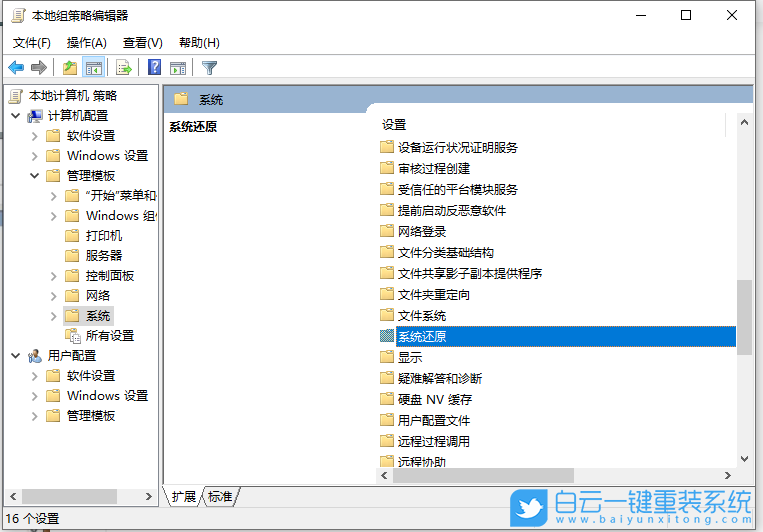This screenshot has height=532, width=763.
Task: Select 显示 folder in list
Action: coord(410,358)
